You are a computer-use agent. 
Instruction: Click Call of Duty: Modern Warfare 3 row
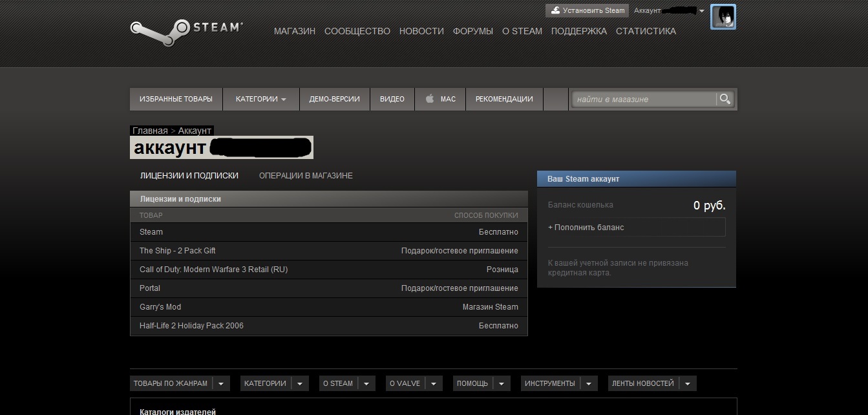point(329,270)
